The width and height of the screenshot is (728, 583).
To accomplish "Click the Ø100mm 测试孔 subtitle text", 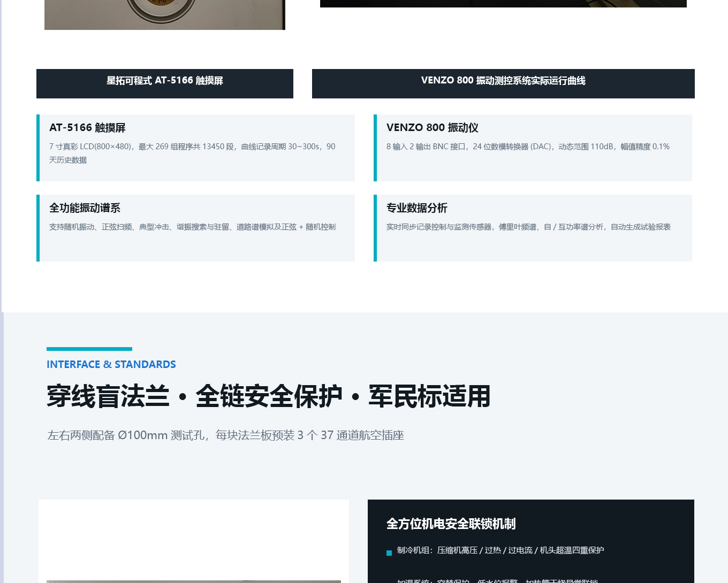I will 226,435.
